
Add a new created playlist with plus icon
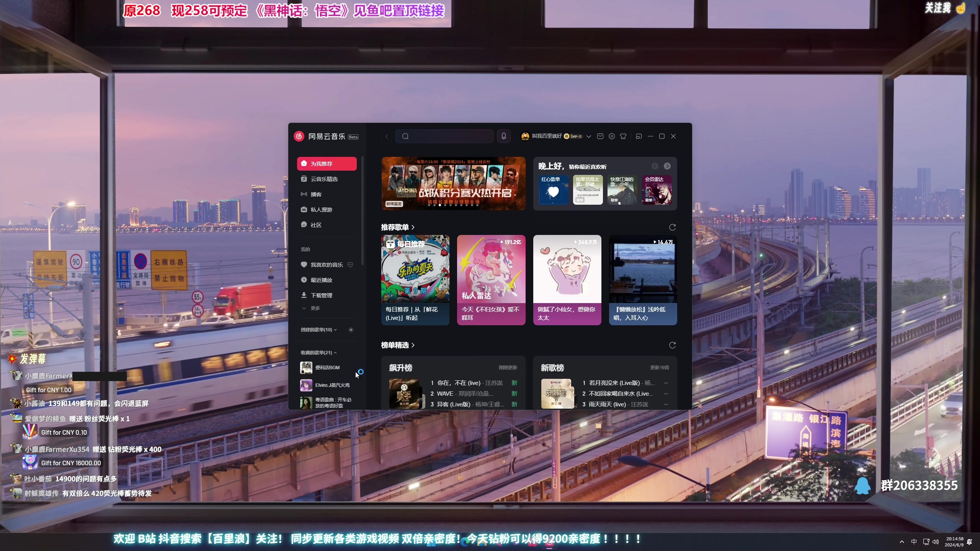(351, 330)
